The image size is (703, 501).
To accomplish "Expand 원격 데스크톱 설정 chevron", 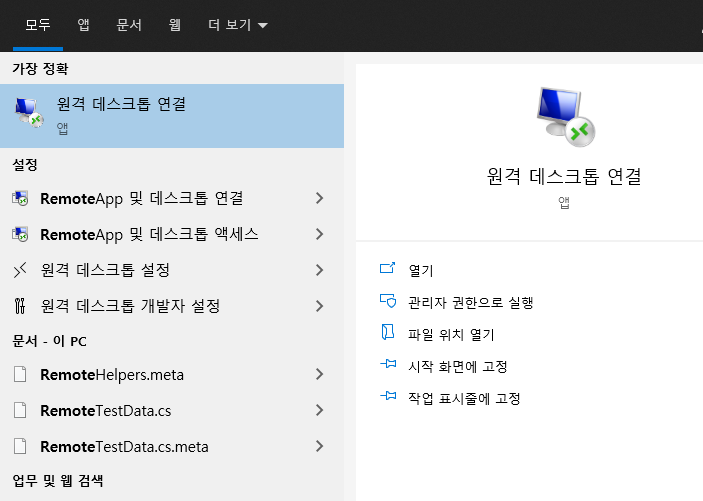I will [319, 270].
